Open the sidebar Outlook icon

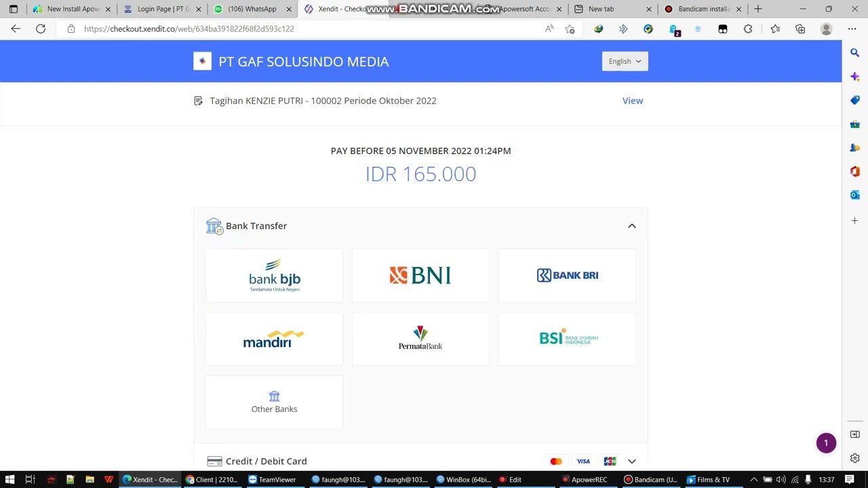coord(855,195)
